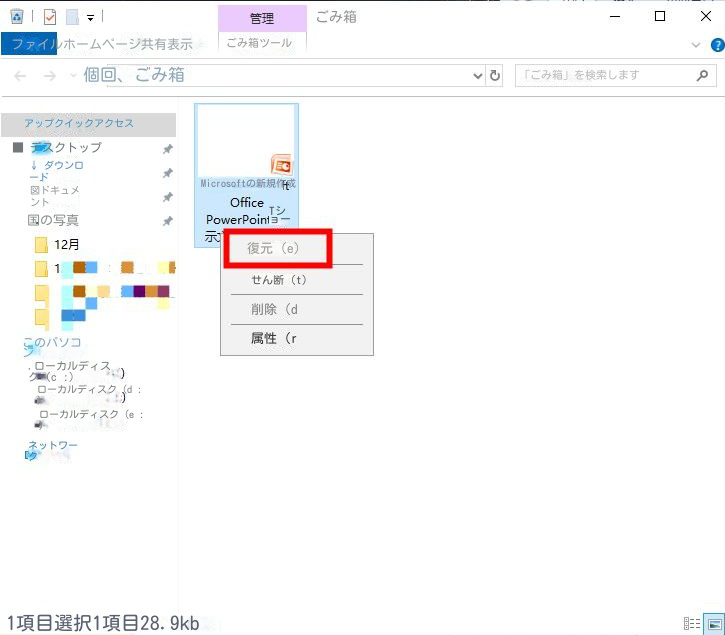Click the new folder quick-access icon
This screenshot has width=725, height=635.
[x=72, y=18]
